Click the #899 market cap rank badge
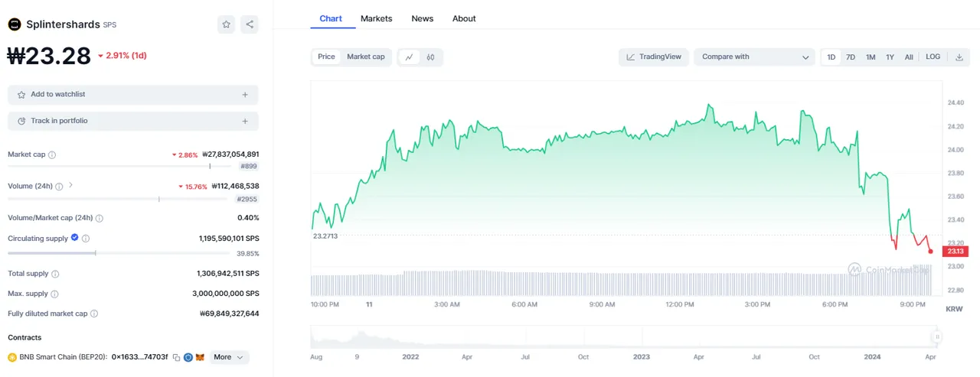Image resolution: width=980 pixels, height=377 pixels. tap(248, 166)
